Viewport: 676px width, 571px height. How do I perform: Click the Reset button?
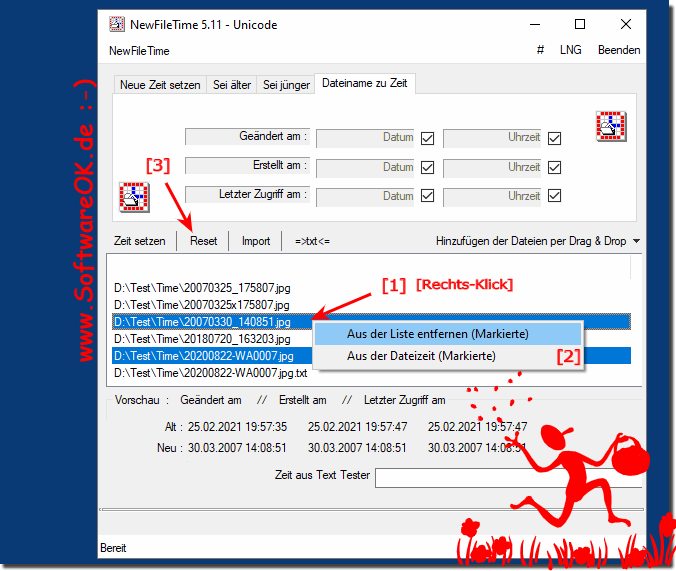tap(203, 241)
